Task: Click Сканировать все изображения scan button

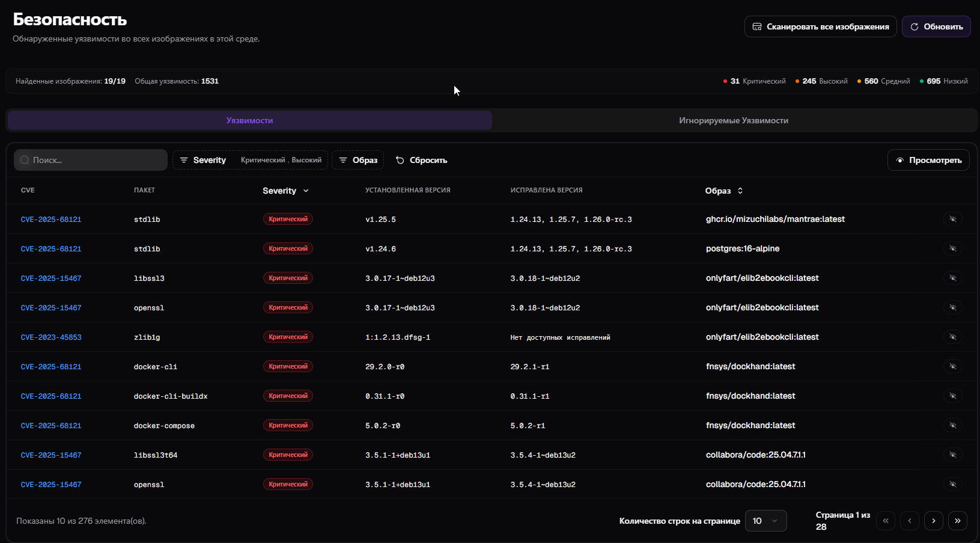Action: (820, 26)
